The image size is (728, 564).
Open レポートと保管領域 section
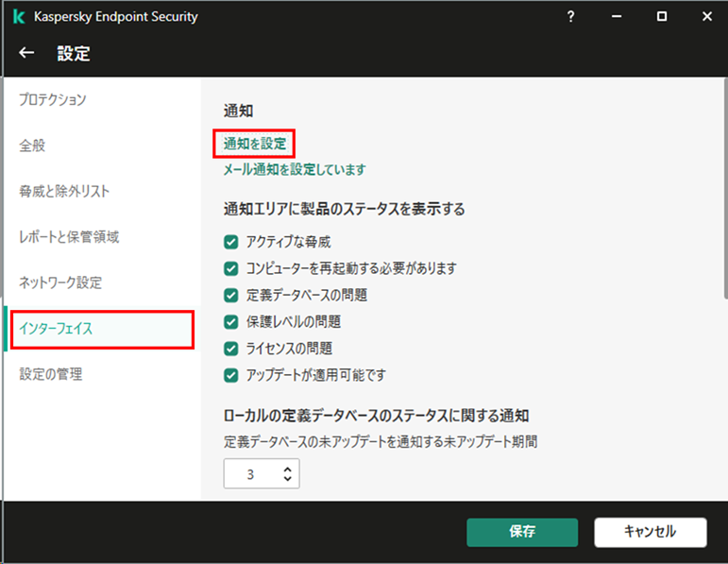69,237
